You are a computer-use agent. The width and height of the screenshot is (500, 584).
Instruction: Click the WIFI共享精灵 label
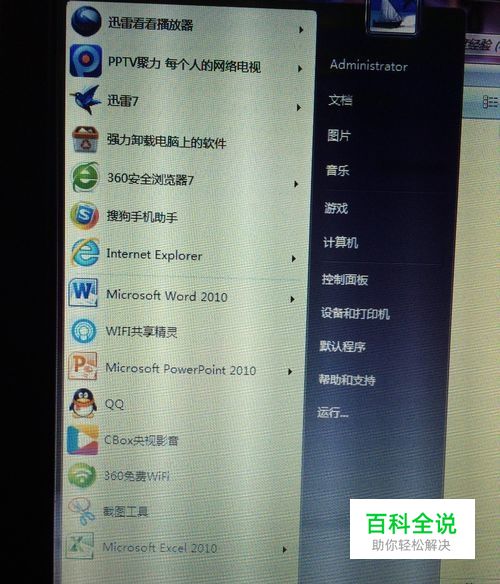(x=141, y=331)
